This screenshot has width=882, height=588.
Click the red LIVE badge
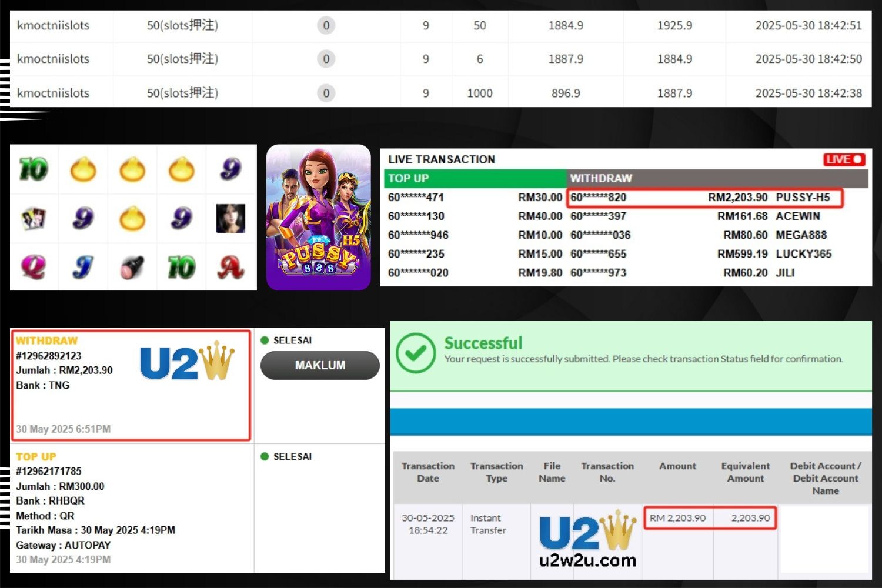(x=844, y=159)
